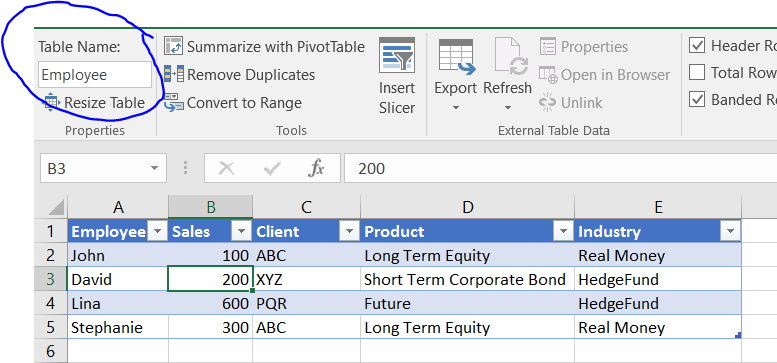
Task: Click inside the formula bar showing 200
Action: pyautogui.click(x=560, y=168)
